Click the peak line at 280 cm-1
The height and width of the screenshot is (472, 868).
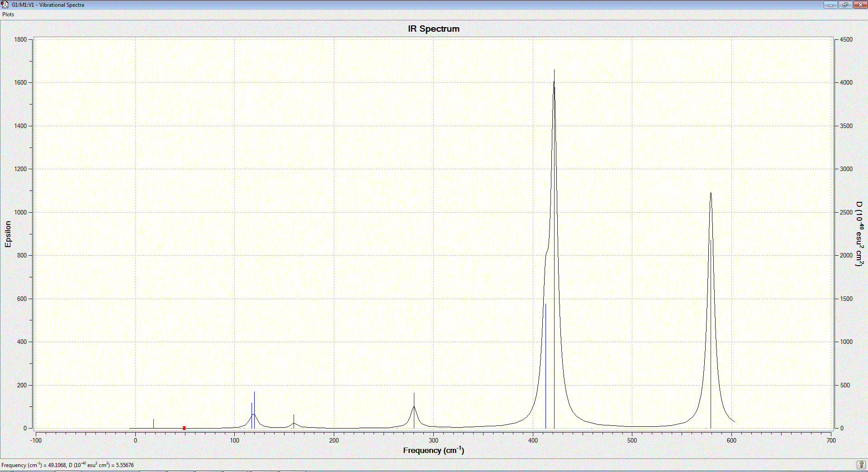[x=414, y=410]
